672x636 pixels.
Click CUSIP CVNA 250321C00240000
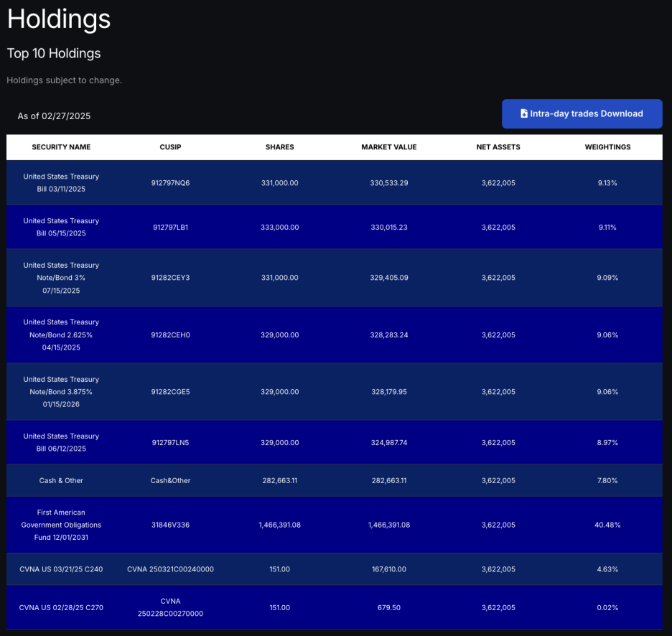point(171,569)
